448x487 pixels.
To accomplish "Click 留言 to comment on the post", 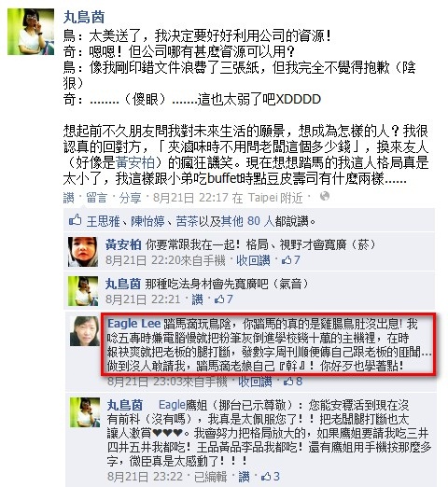I will [x=96, y=198].
